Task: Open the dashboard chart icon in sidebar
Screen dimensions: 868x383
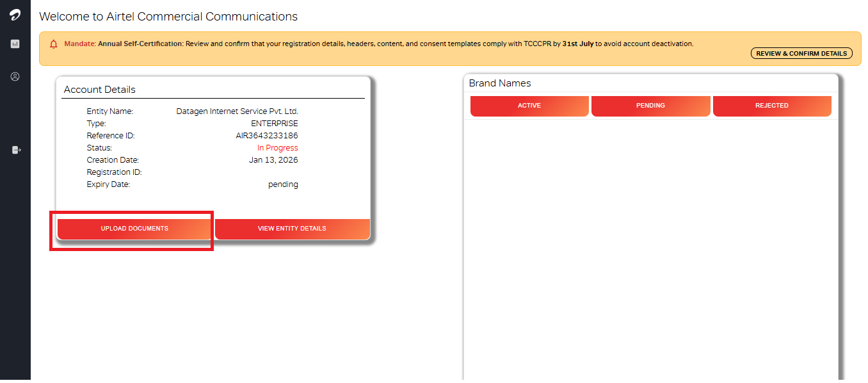Action: 15,44
